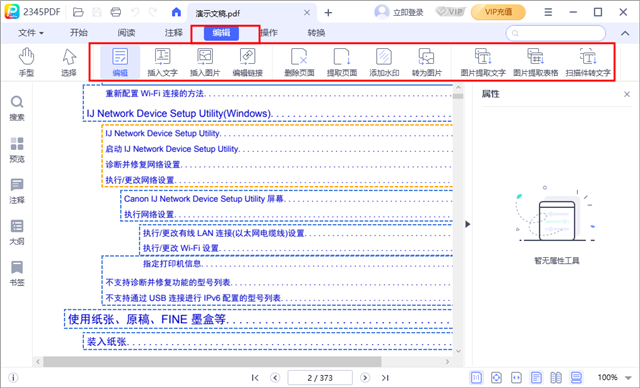
Task: Select actual size view mode icon
Action: [x=476, y=378]
